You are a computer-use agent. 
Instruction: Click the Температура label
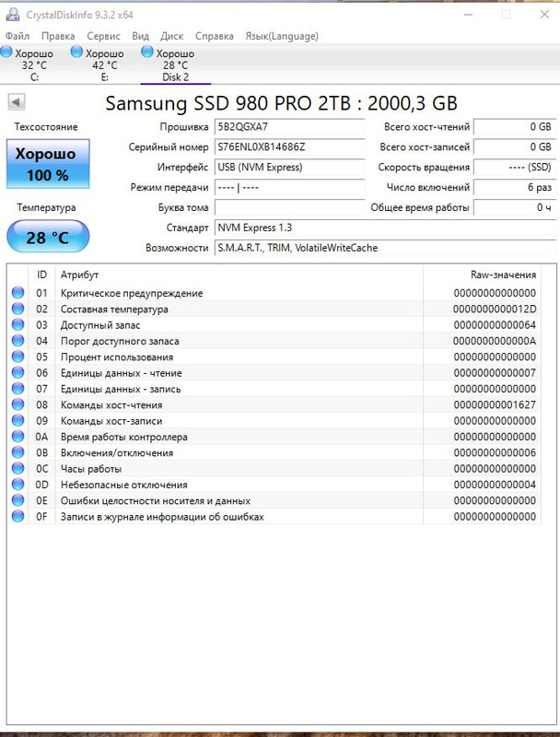[x=46, y=207]
